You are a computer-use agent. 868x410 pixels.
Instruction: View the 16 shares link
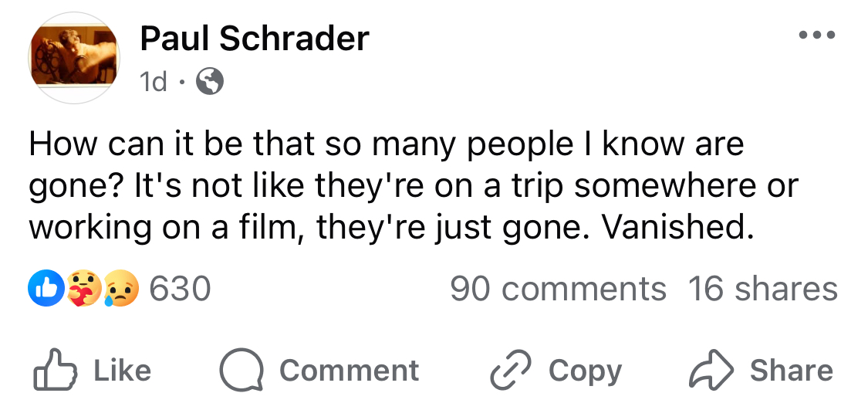pos(763,289)
